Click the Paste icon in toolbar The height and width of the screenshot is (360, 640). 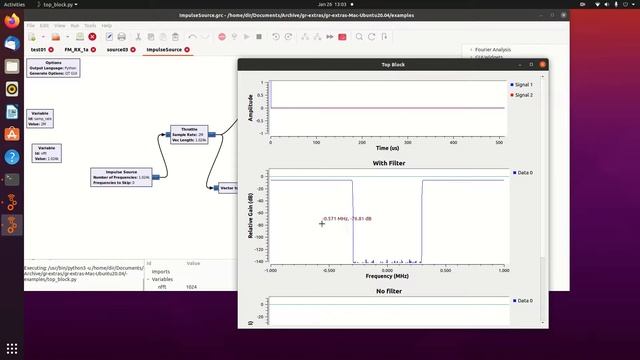(163, 37)
